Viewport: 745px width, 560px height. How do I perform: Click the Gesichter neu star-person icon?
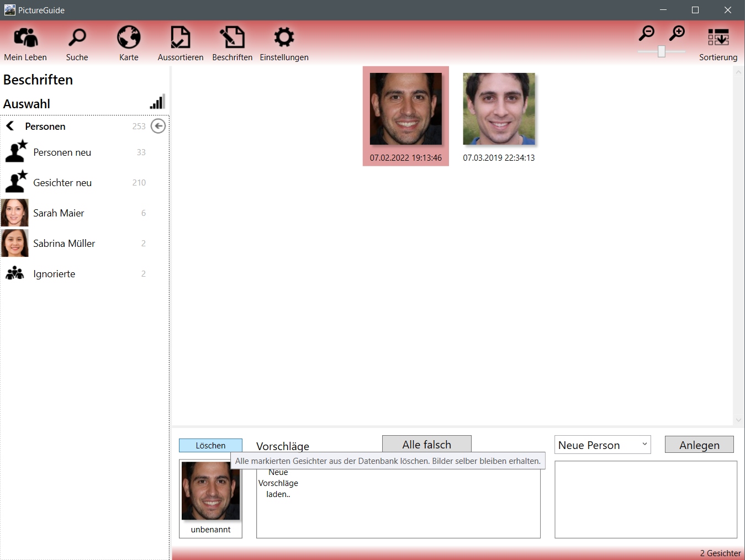(16, 182)
